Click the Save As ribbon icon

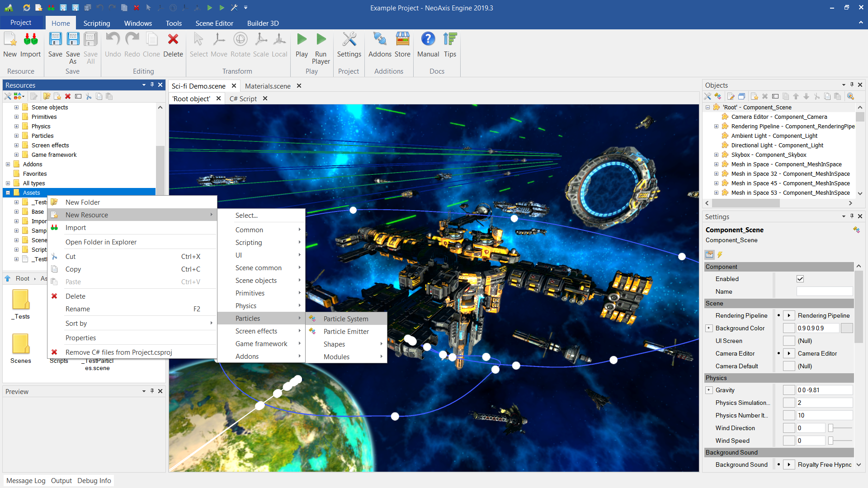click(x=73, y=40)
